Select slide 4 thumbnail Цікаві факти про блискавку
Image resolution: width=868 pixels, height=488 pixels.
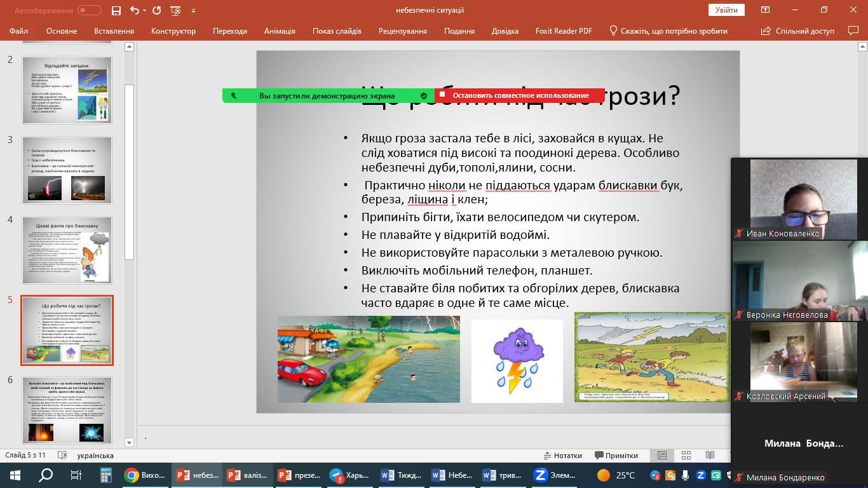click(x=67, y=250)
